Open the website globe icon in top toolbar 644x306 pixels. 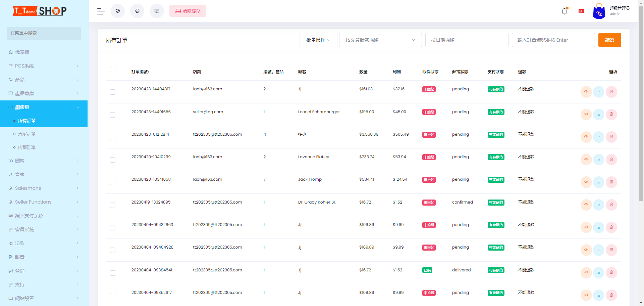pos(117,11)
